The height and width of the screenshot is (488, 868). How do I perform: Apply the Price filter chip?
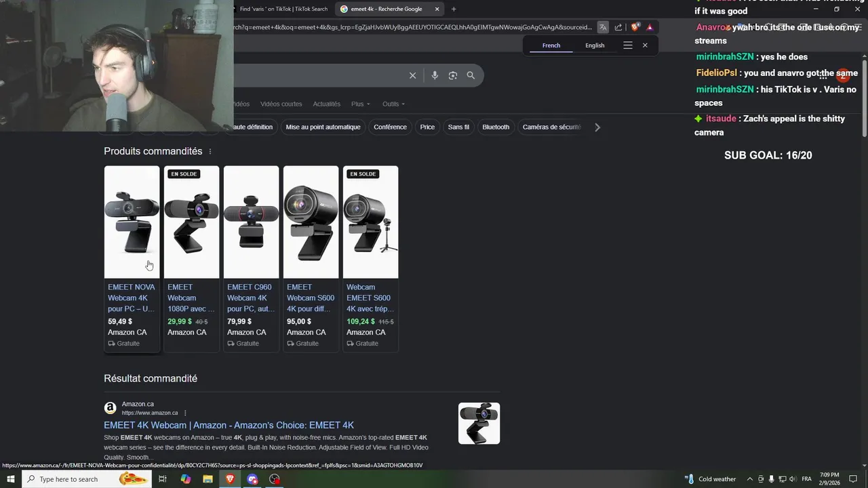(x=427, y=127)
